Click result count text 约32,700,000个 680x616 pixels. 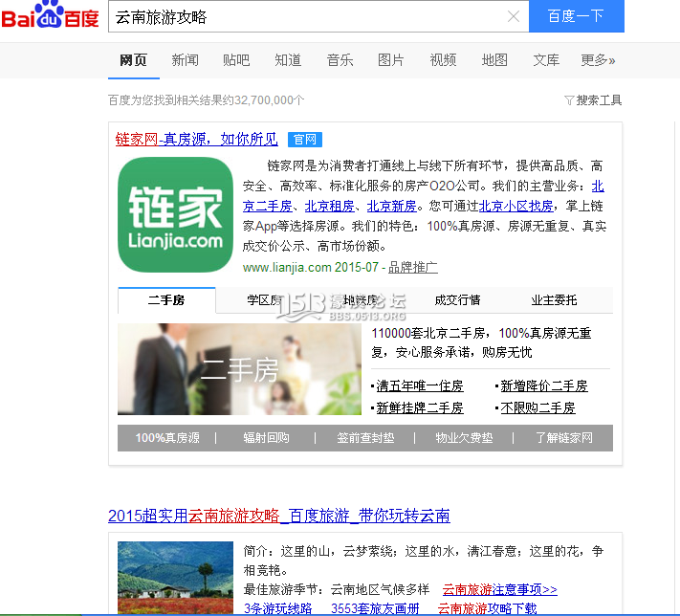click(263, 100)
